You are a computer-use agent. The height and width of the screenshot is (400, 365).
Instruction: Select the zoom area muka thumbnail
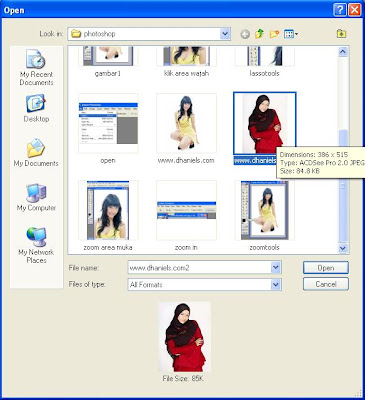click(108, 210)
